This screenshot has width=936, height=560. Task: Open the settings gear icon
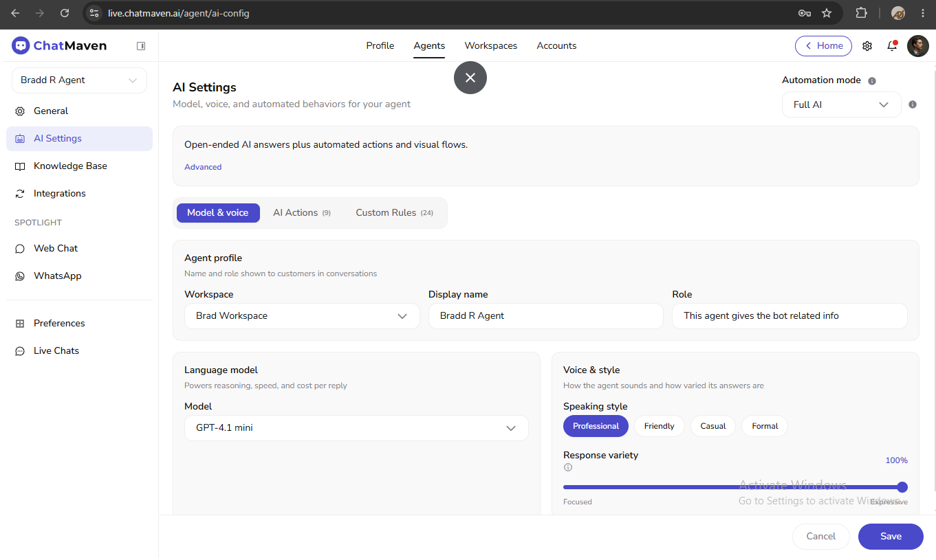point(867,46)
